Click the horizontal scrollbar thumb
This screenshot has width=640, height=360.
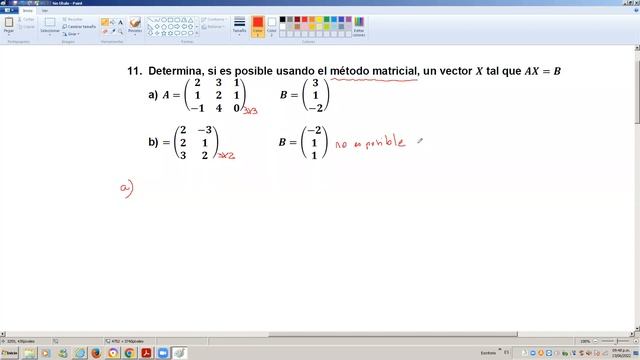click(x=393, y=334)
